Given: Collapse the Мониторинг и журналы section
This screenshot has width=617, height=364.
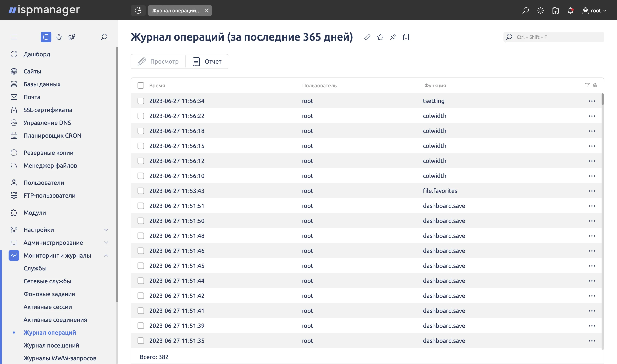Looking at the screenshot, I should (106, 255).
